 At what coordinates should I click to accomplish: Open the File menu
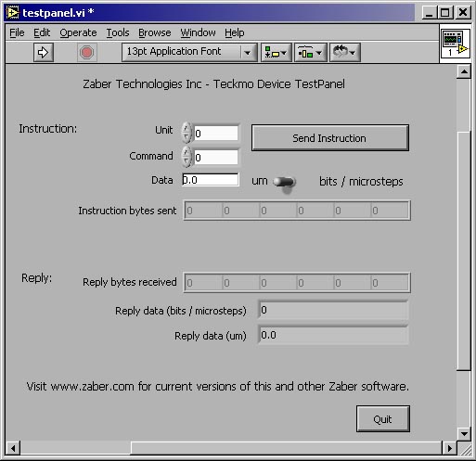(x=17, y=32)
